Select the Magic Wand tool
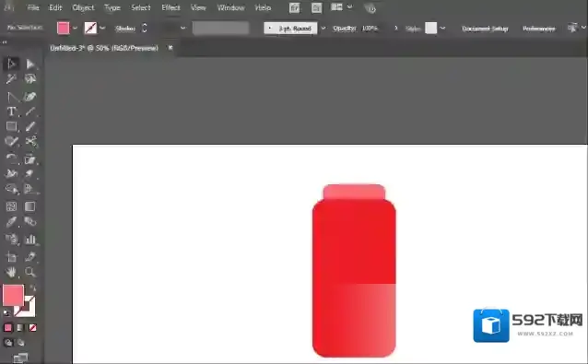The width and height of the screenshot is (588, 364). pyautogui.click(x=11, y=79)
